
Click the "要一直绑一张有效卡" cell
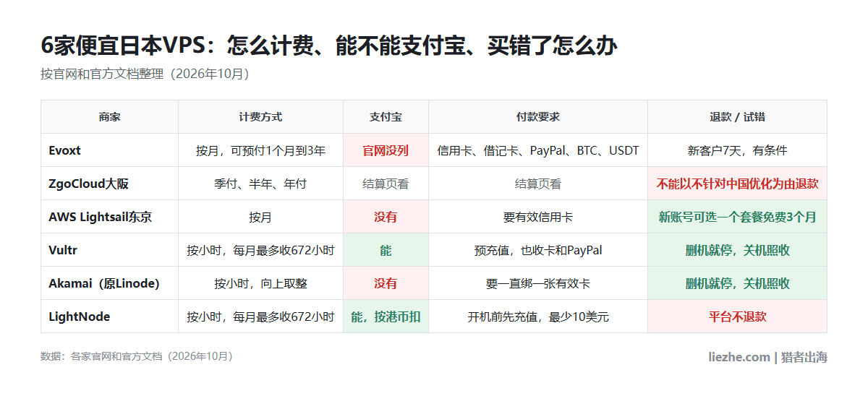tap(538, 283)
